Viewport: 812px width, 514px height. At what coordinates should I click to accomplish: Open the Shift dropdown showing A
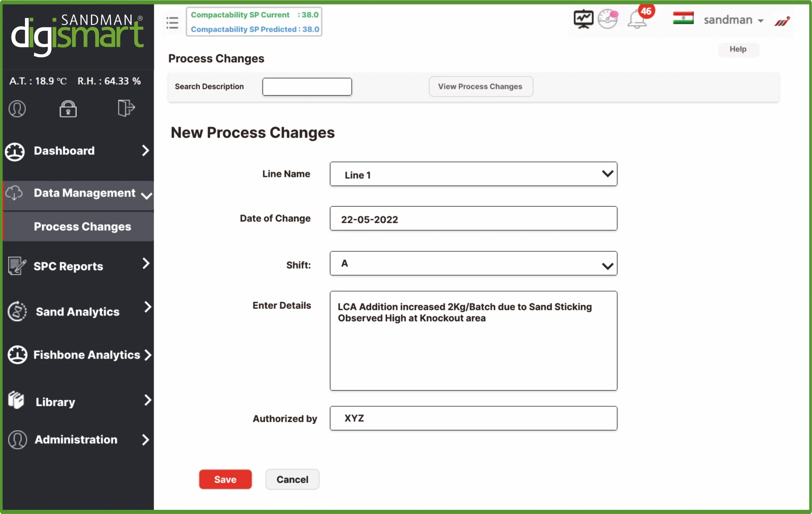473,263
